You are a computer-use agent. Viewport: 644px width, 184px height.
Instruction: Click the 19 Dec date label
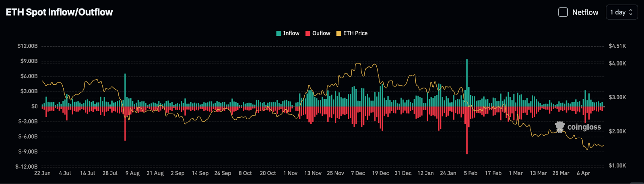[380, 173]
